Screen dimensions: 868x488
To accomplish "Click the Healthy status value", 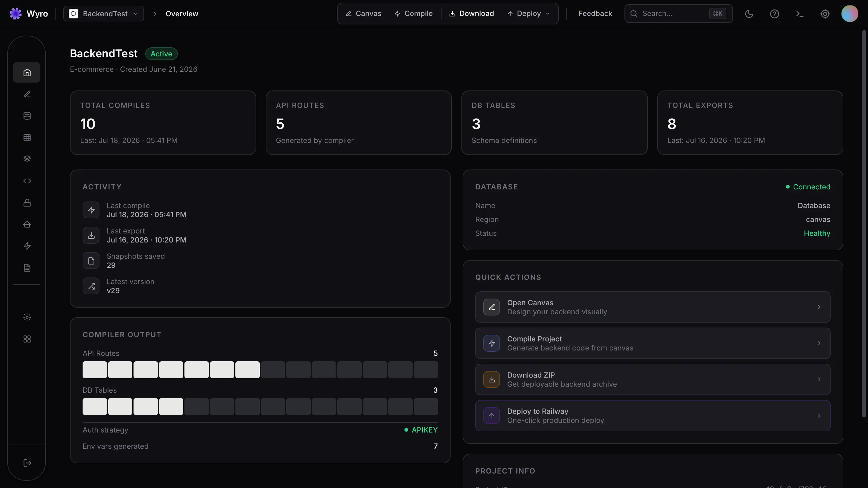I will click(x=817, y=233).
